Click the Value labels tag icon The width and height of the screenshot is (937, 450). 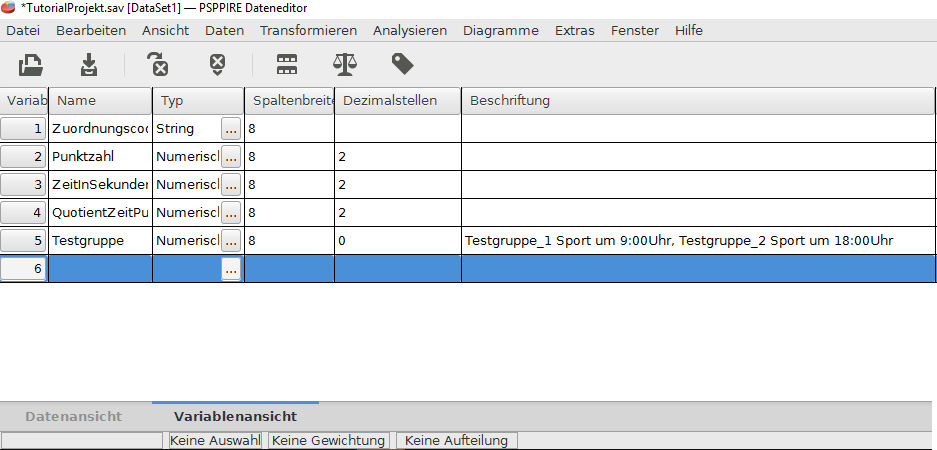pos(402,65)
